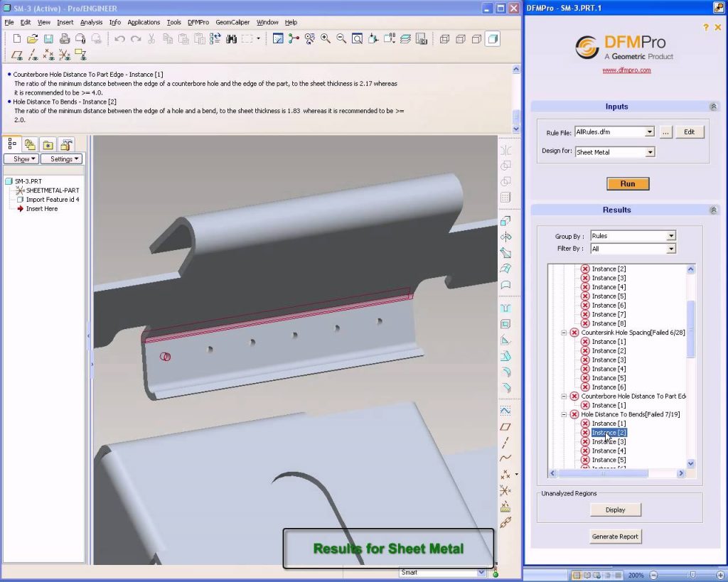This screenshot has width=728, height=582.
Task: Select Instance [3] under Hole Distance To Bends
Action: [609, 442]
